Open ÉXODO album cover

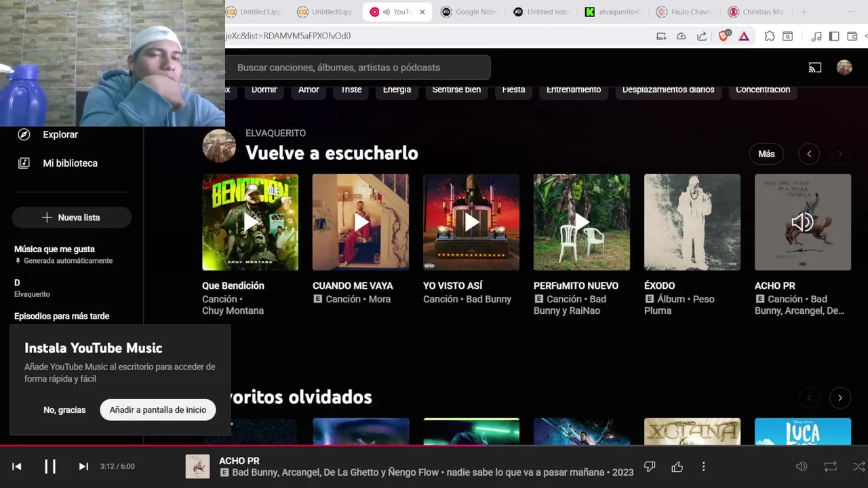pos(692,222)
